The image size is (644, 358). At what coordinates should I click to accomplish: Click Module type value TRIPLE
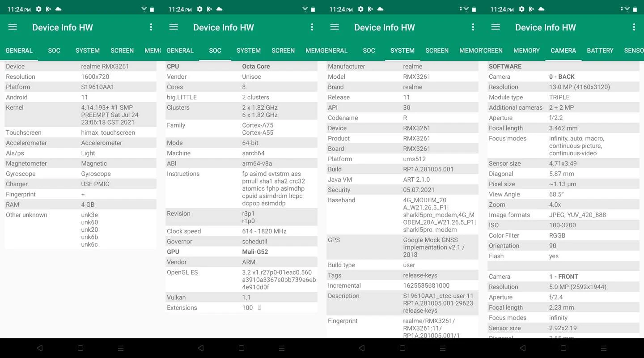pyautogui.click(x=559, y=97)
